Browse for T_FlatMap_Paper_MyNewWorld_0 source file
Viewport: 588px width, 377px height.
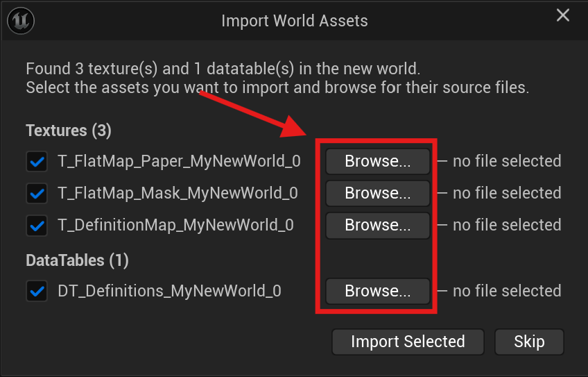378,162
